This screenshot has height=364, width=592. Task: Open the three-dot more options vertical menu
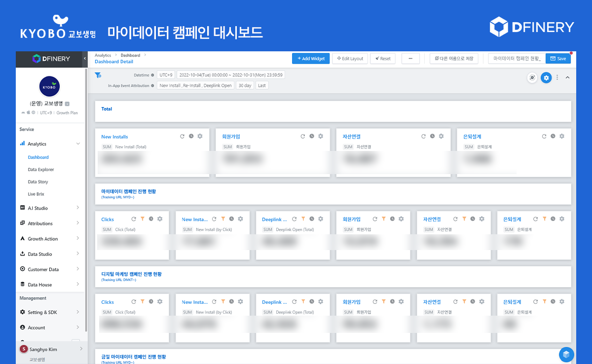click(557, 77)
